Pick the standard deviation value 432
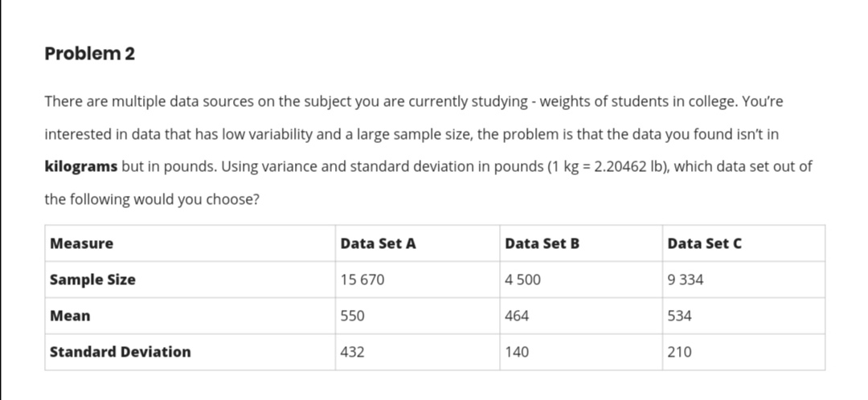The image size is (868, 400). coord(352,352)
